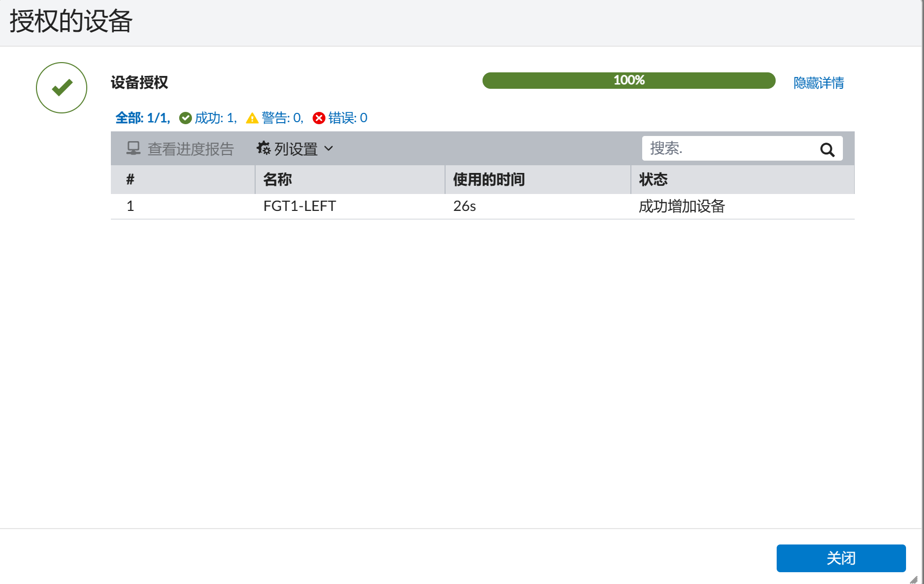The image size is (924, 584).
Task: Click the 100% green progress bar
Action: [628, 81]
